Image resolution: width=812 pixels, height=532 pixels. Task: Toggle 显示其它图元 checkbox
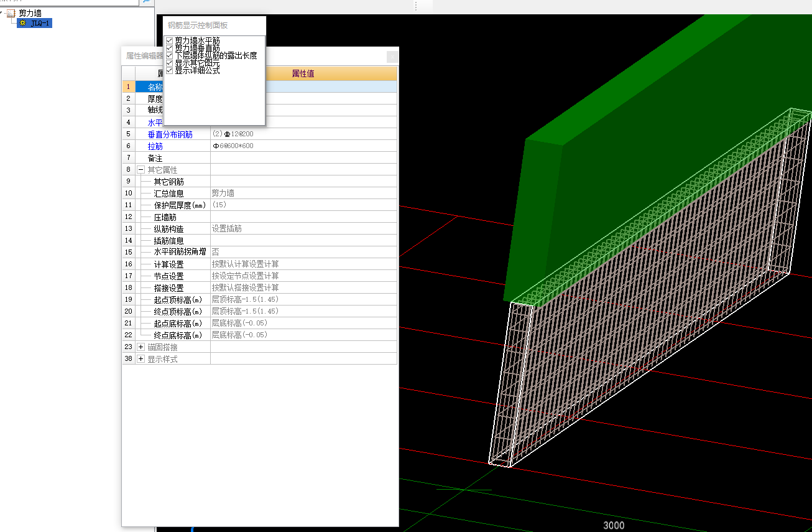pyautogui.click(x=168, y=63)
